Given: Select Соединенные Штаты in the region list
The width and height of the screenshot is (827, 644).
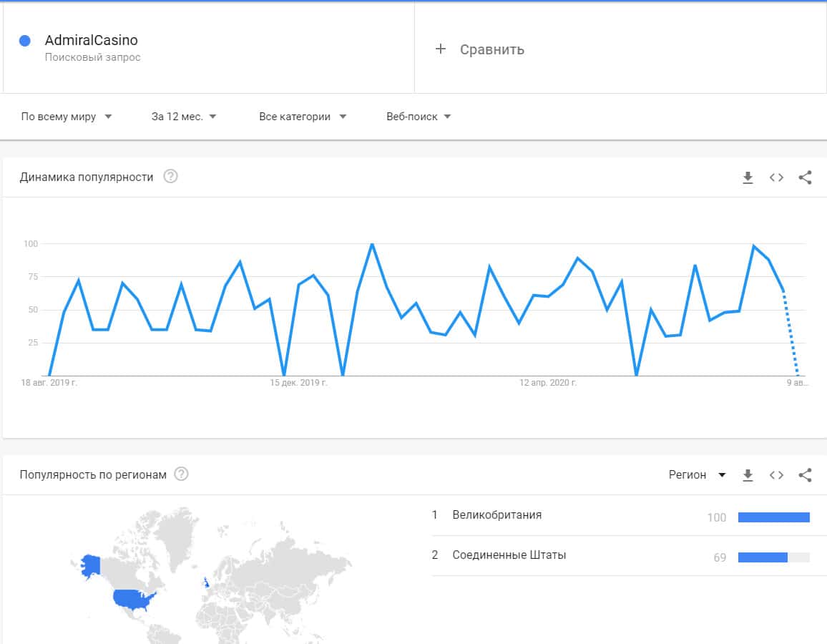Looking at the screenshot, I should tap(509, 555).
